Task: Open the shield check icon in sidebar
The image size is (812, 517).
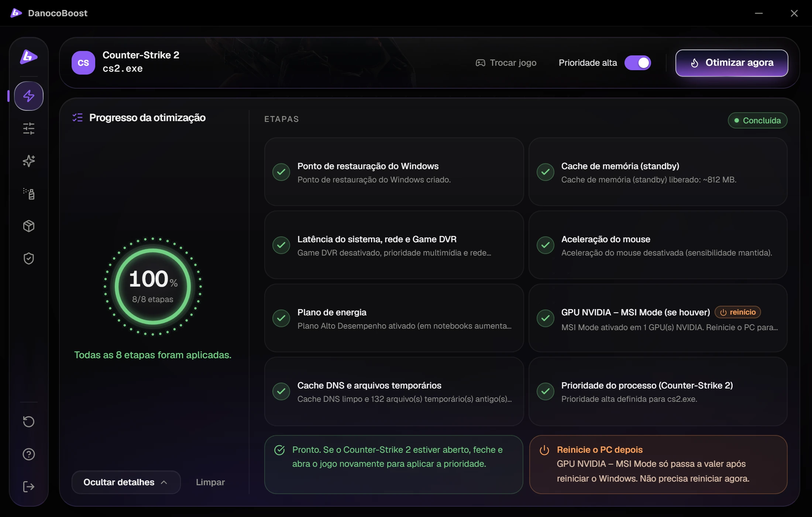Action: [x=29, y=258]
